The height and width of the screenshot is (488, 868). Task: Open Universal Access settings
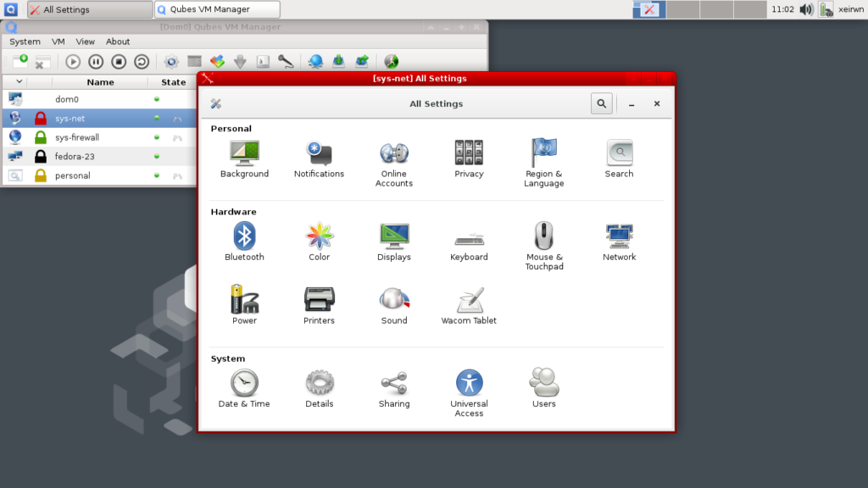469,393
